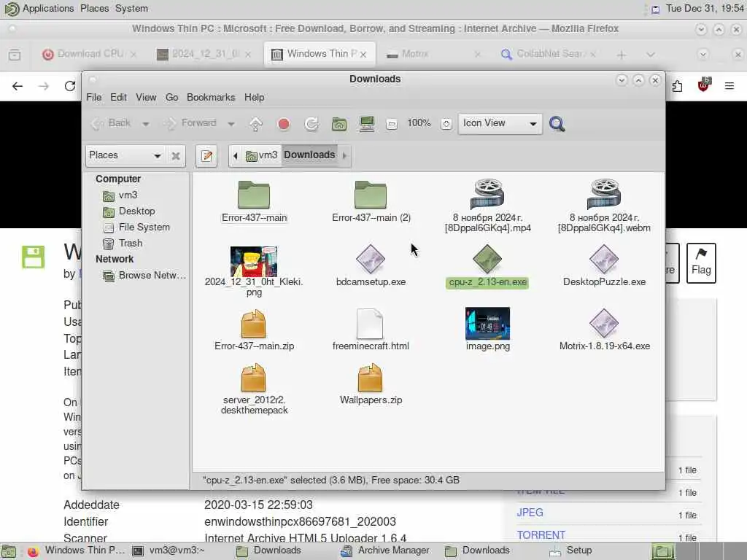
Task: Click the Back navigation button
Action: click(111, 124)
